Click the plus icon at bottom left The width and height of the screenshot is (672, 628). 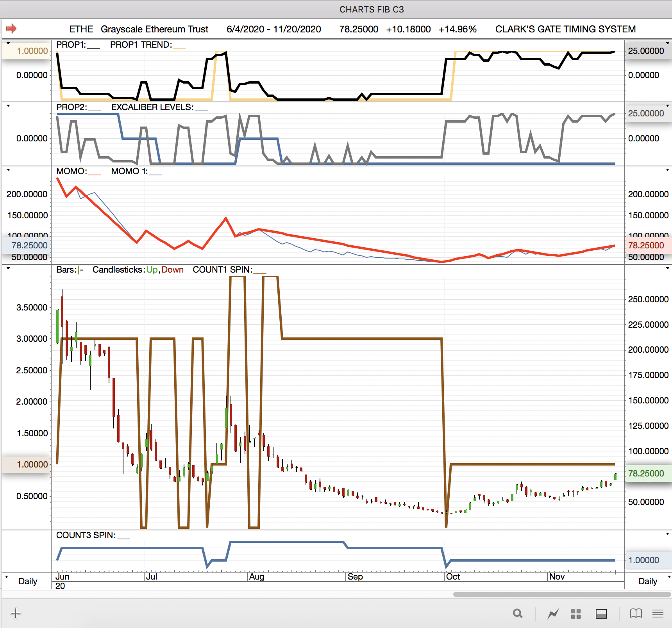tap(16, 614)
